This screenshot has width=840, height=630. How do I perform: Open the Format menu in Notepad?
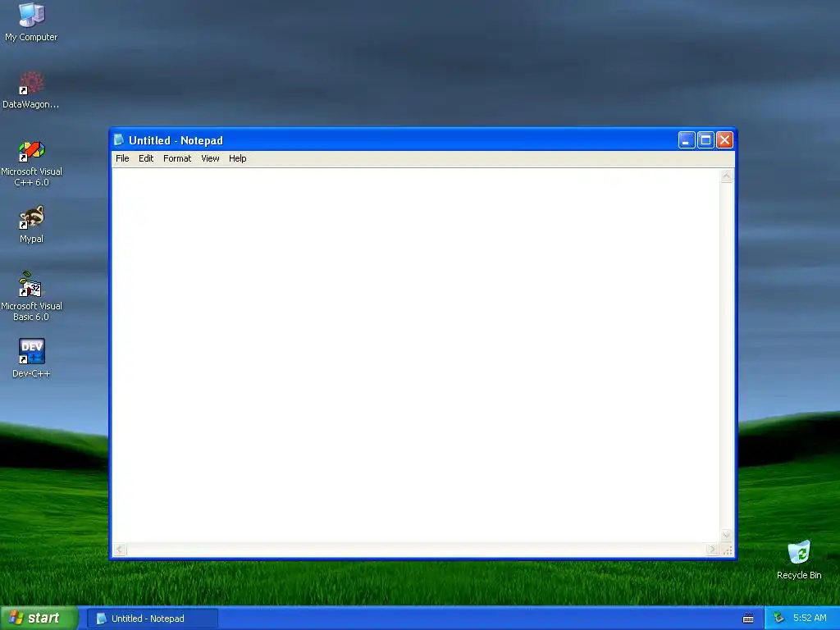pos(177,158)
